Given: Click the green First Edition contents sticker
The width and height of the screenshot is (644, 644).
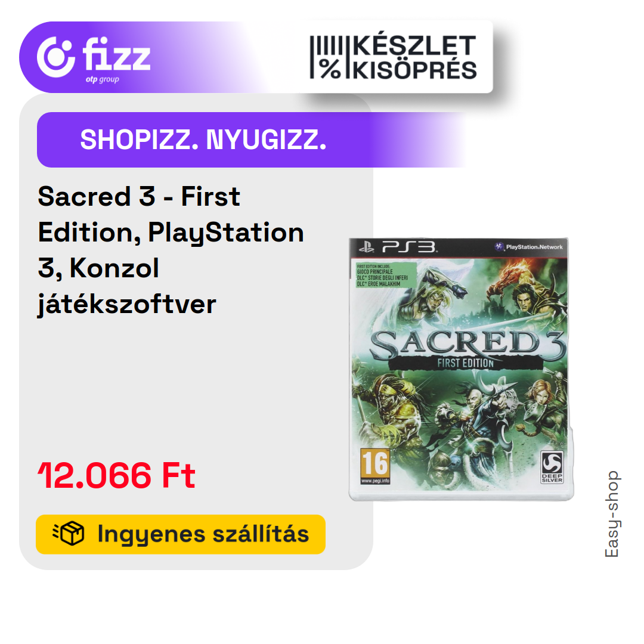Looking at the screenshot, I should pos(386,275).
